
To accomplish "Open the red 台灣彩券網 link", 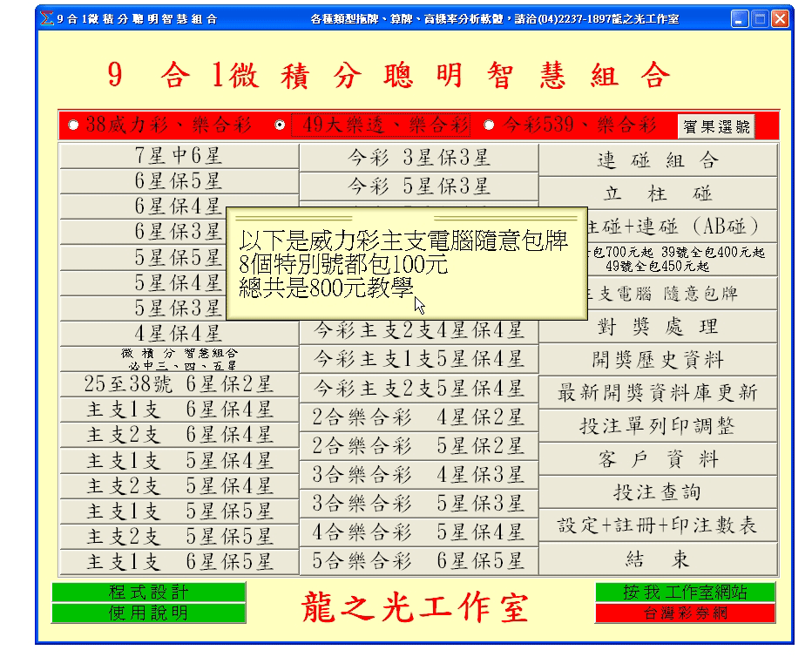I will (685, 613).
